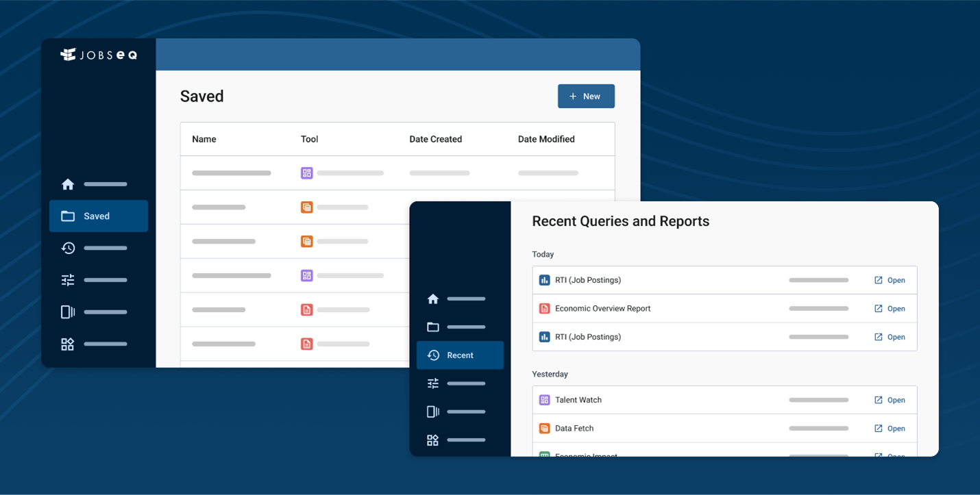Sort by the Date Modified column header
Viewport: 980px width, 495px height.
point(546,139)
